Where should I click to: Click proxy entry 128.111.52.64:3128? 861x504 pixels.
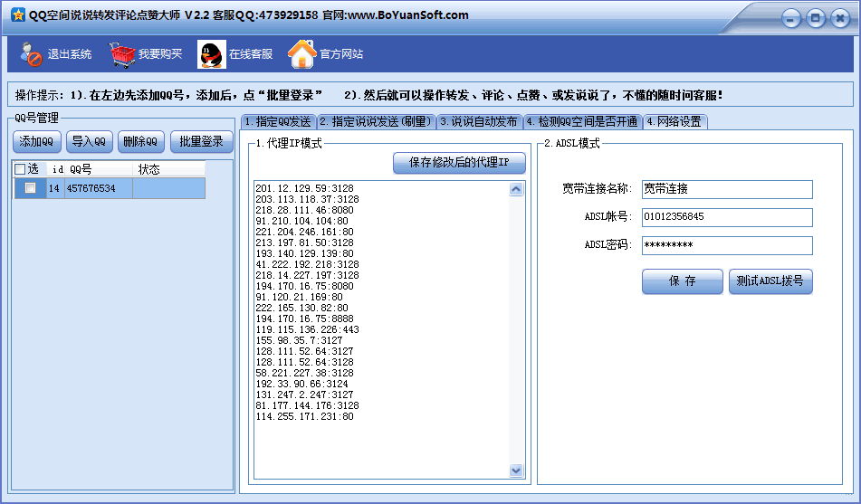click(x=304, y=362)
